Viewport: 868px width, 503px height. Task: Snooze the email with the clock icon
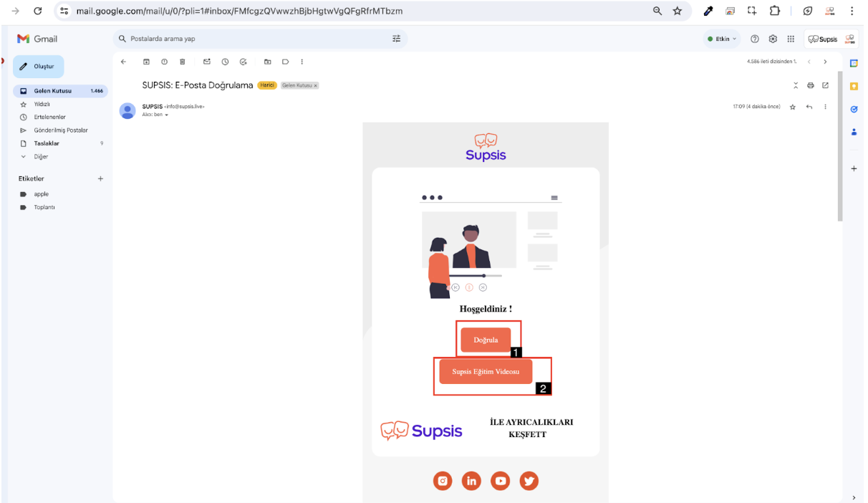(225, 62)
